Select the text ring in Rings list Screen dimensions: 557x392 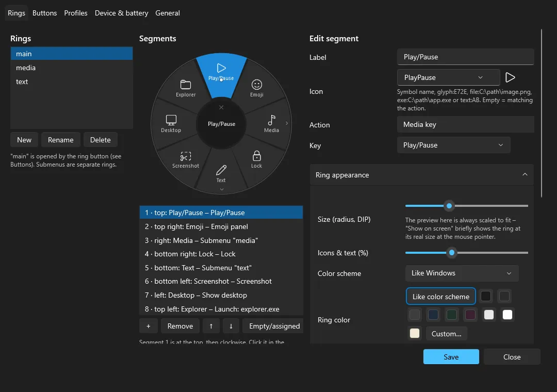point(71,81)
